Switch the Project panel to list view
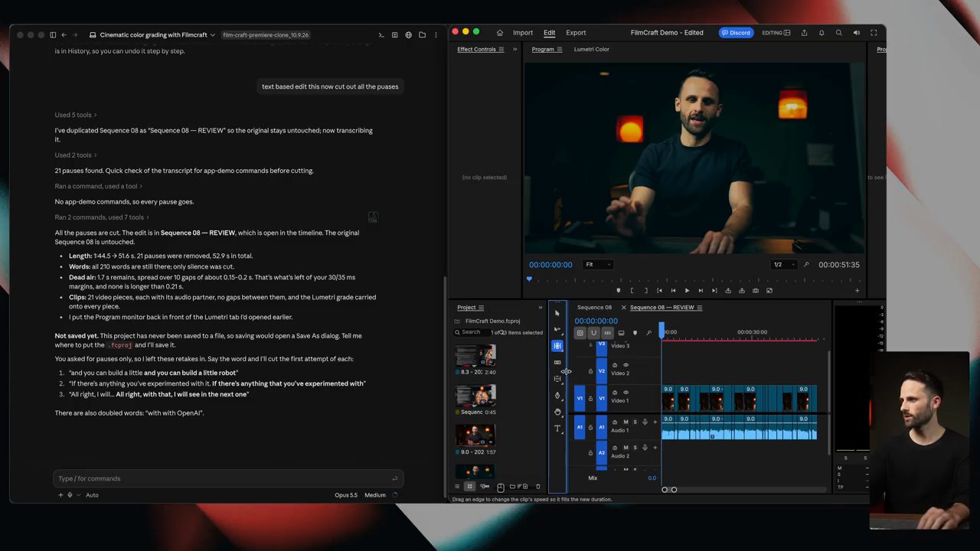 [x=457, y=487]
